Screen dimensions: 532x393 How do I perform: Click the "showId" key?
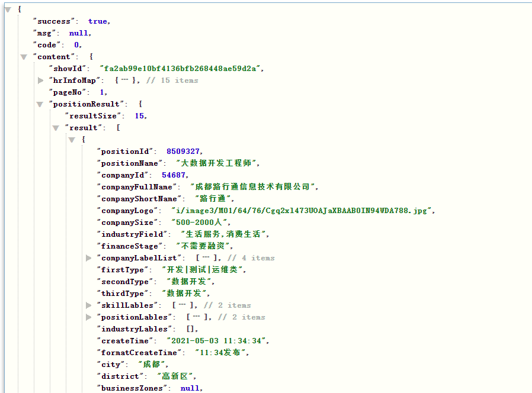pyautogui.click(x=68, y=69)
